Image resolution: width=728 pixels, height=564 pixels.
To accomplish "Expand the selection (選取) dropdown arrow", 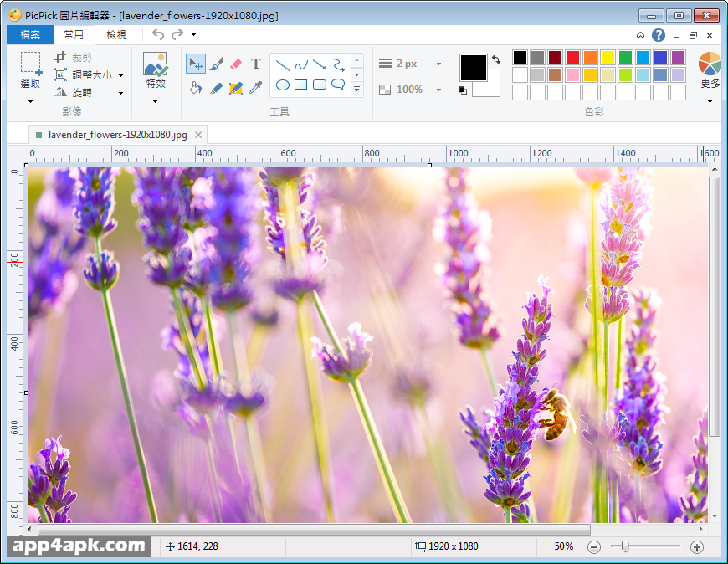I will 31,101.
